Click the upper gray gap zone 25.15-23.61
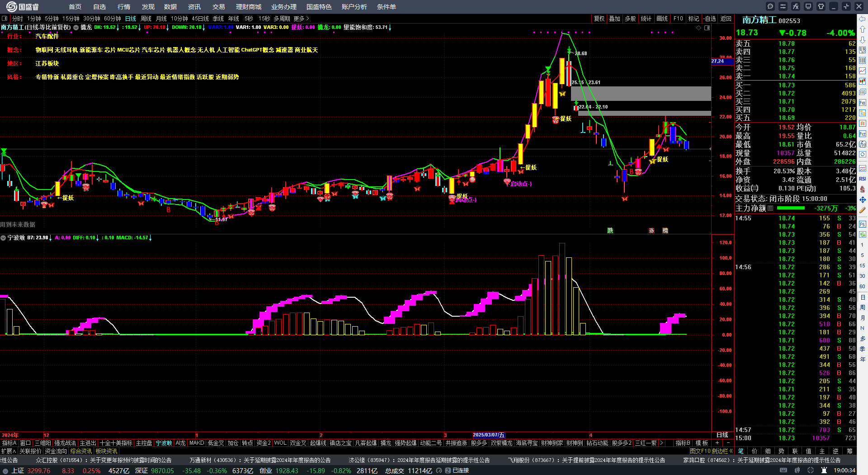 tap(641, 94)
